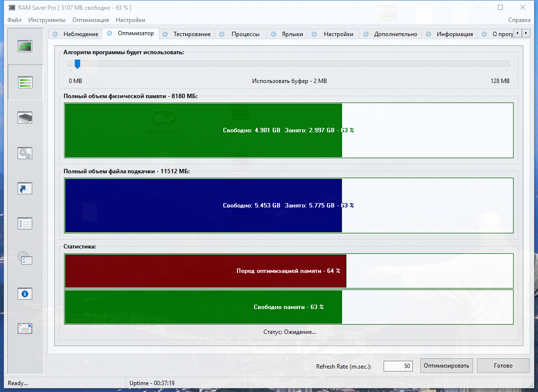
Task: Switch to the Ярлыки tab
Action: coord(287,34)
